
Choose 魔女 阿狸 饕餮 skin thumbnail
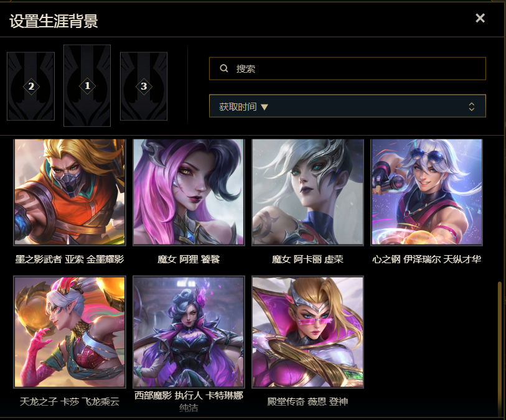(x=189, y=192)
